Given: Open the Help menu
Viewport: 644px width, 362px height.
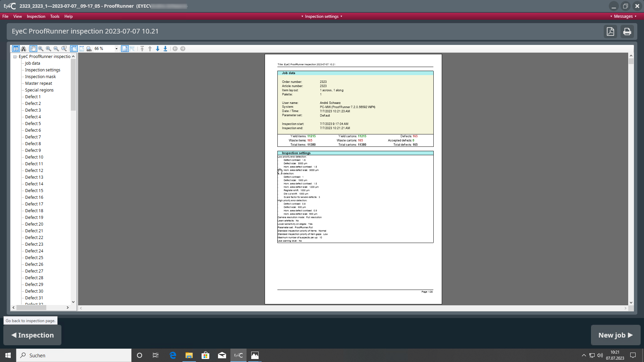Looking at the screenshot, I should [x=68, y=16].
